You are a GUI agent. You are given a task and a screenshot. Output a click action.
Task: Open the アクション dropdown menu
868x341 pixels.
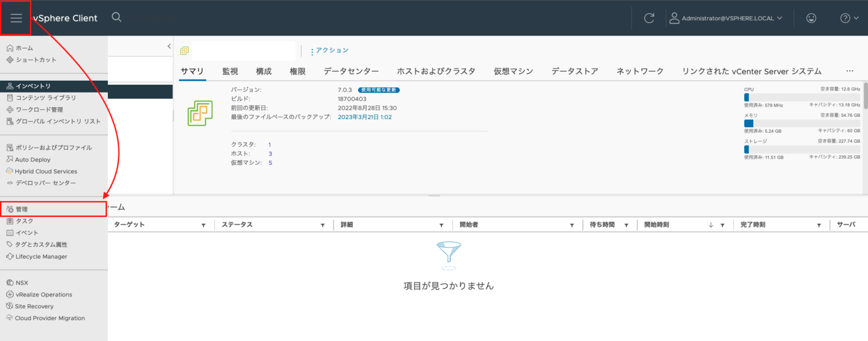click(330, 50)
